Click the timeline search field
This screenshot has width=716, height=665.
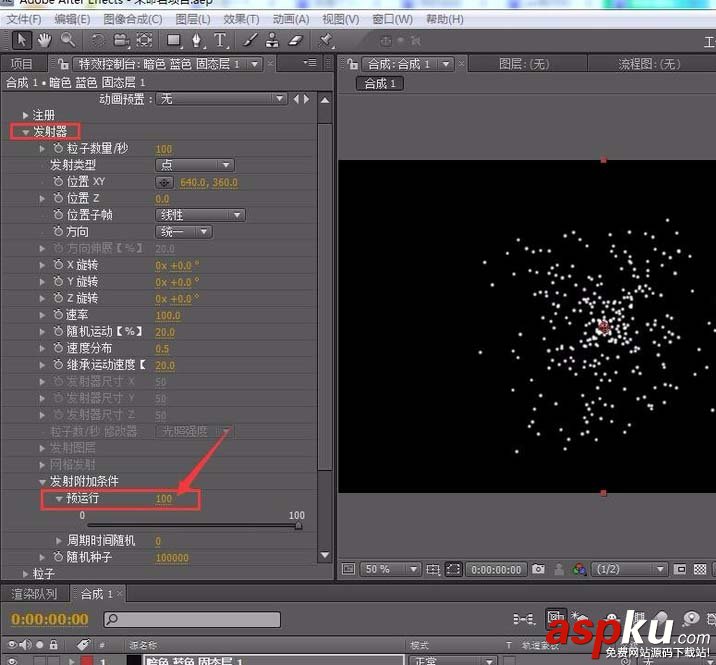pyautogui.click(x=192, y=619)
